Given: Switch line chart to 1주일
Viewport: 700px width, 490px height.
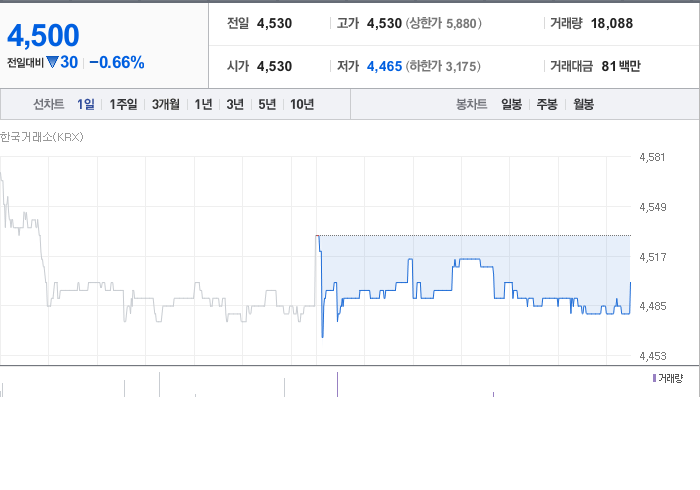Looking at the screenshot, I should [x=123, y=104].
